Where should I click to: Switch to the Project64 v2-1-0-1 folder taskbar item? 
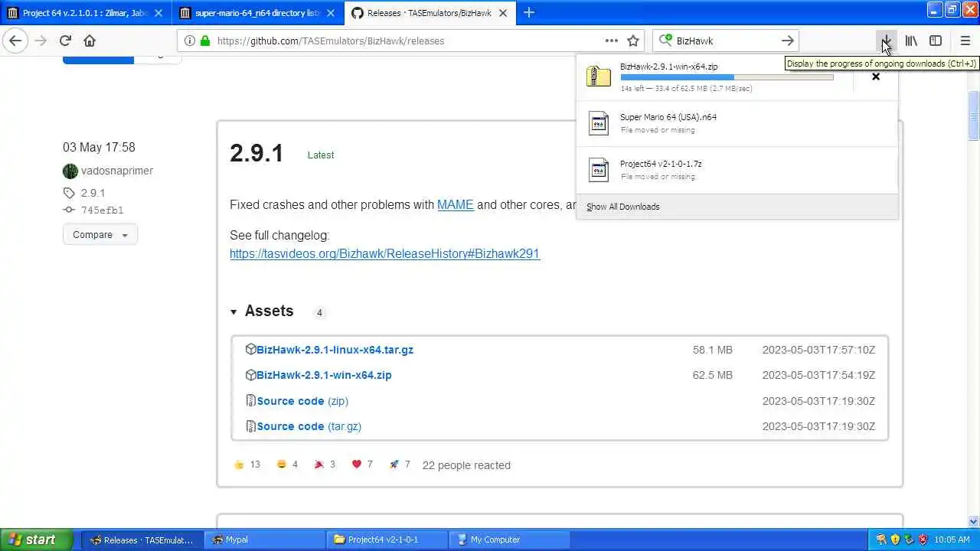pos(387,540)
